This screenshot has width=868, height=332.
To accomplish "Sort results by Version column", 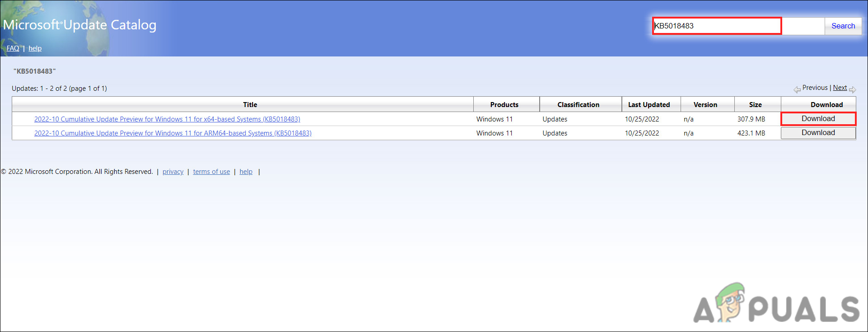I will pyautogui.click(x=705, y=105).
